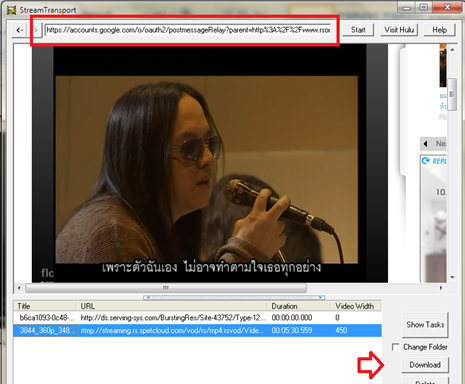Viewport: 465px width, 384px height.
Task: Click the Show Tasks button
Action: click(x=425, y=324)
